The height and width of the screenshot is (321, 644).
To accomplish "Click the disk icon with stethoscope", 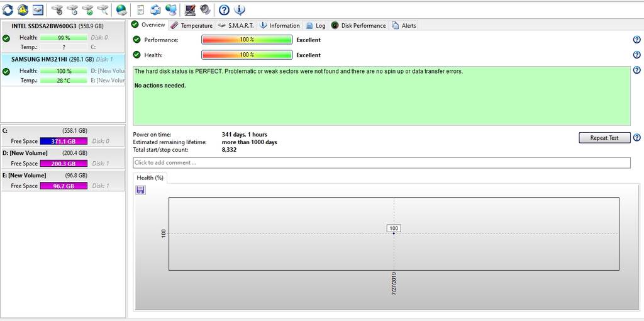I will (x=57, y=9).
